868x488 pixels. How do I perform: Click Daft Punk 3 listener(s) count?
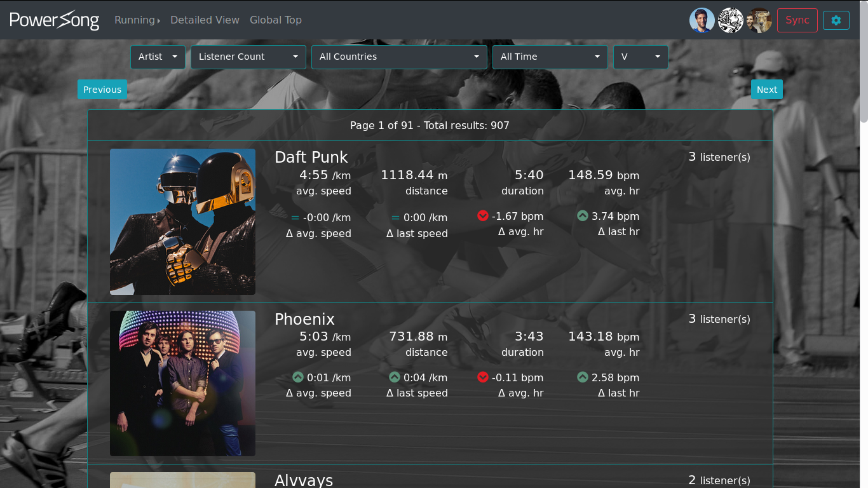pyautogui.click(x=719, y=157)
